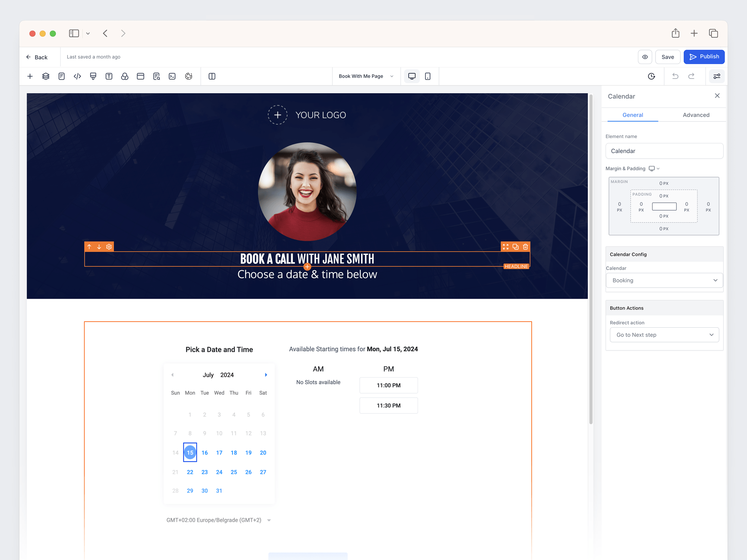Image resolution: width=747 pixels, height=560 pixels.
Task: Go Back from the editor
Action: [37, 57]
